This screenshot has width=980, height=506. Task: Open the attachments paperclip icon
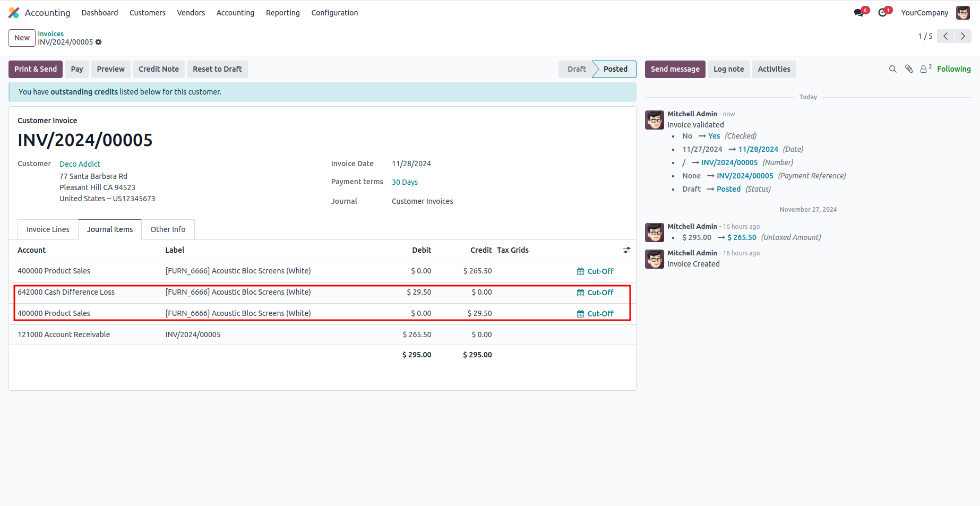point(909,69)
